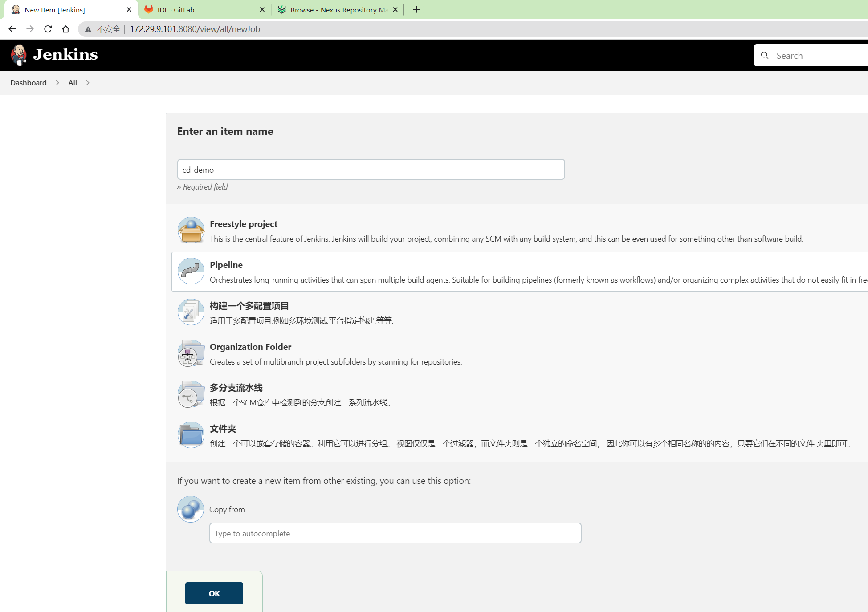Select the Freestyle project title
The width and height of the screenshot is (868, 612).
(x=244, y=224)
